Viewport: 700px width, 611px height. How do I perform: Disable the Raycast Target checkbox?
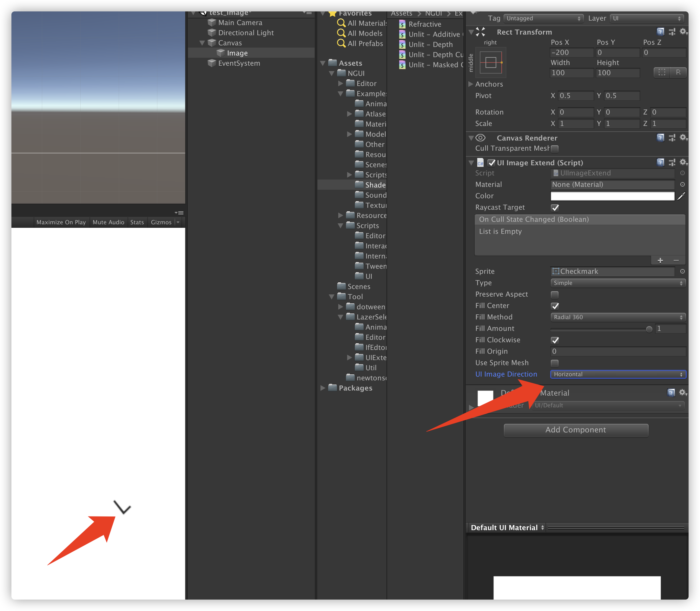click(x=555, y=208)
